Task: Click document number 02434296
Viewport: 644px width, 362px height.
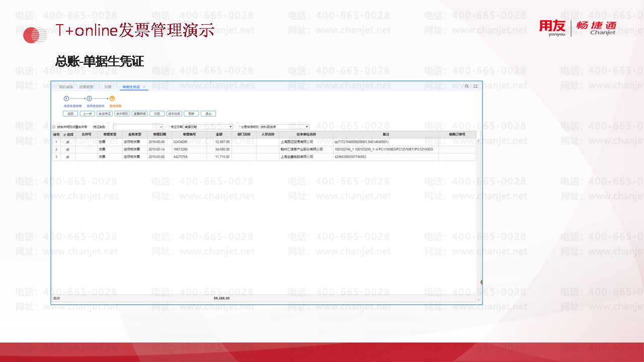Action: (x=181, y=142)
